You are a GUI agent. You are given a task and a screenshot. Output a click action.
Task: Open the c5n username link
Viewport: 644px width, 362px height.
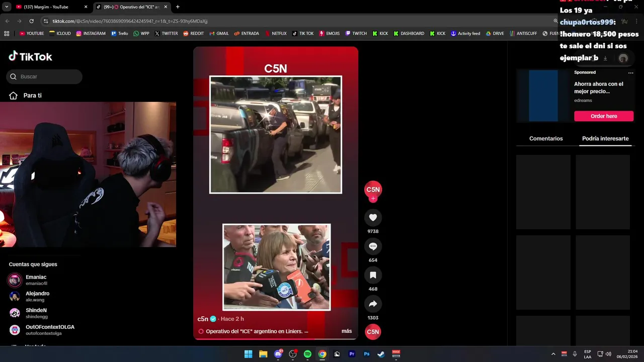coord(203,319)
